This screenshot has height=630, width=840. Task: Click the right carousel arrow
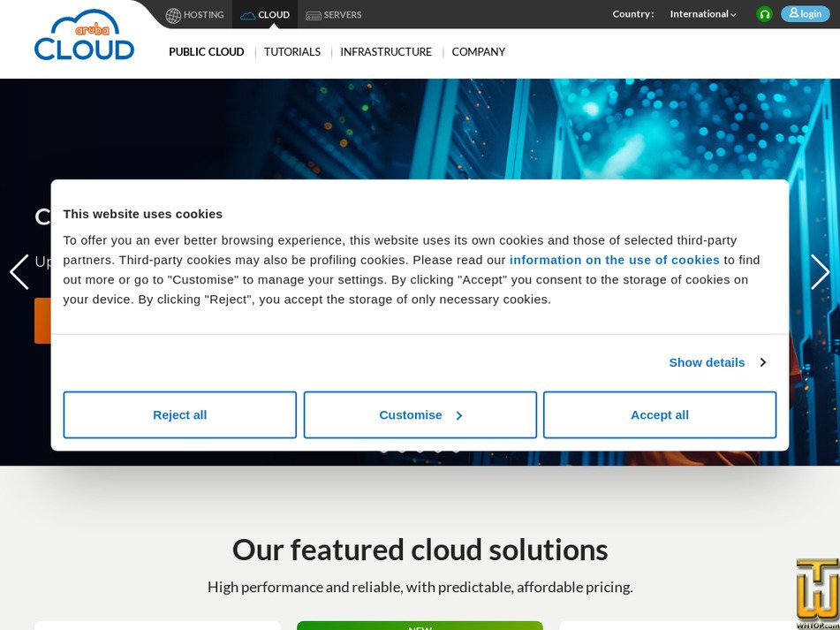[821, 272]
